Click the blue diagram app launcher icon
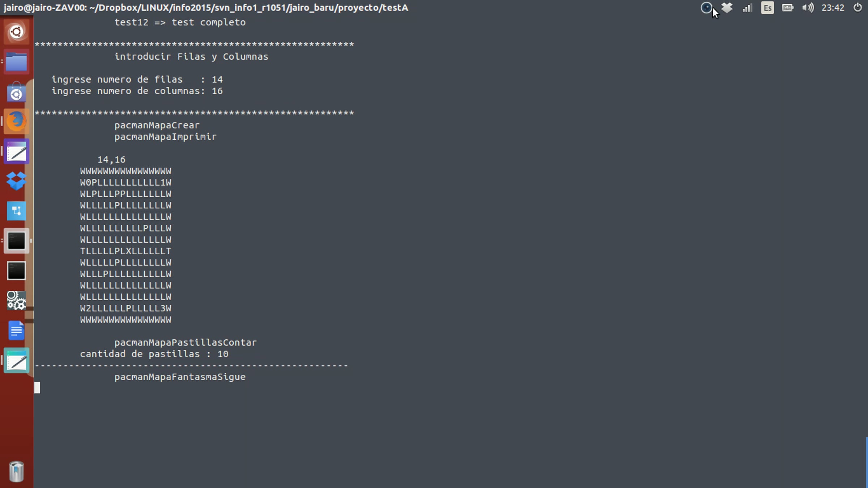The image size is (868, 488). click(16, 211)
